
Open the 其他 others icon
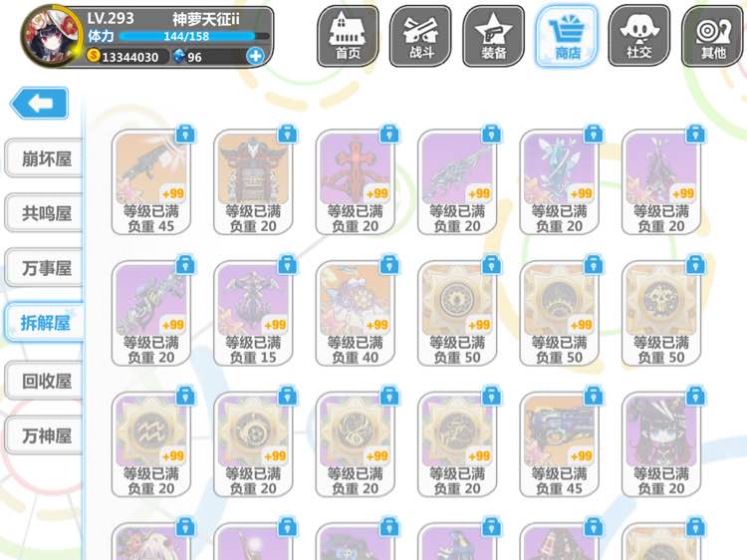pos(713,36)
